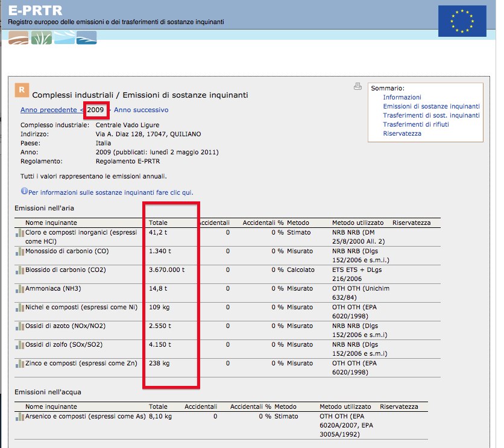
Task: Click the printer icon to print page
Action: (358, 87)
